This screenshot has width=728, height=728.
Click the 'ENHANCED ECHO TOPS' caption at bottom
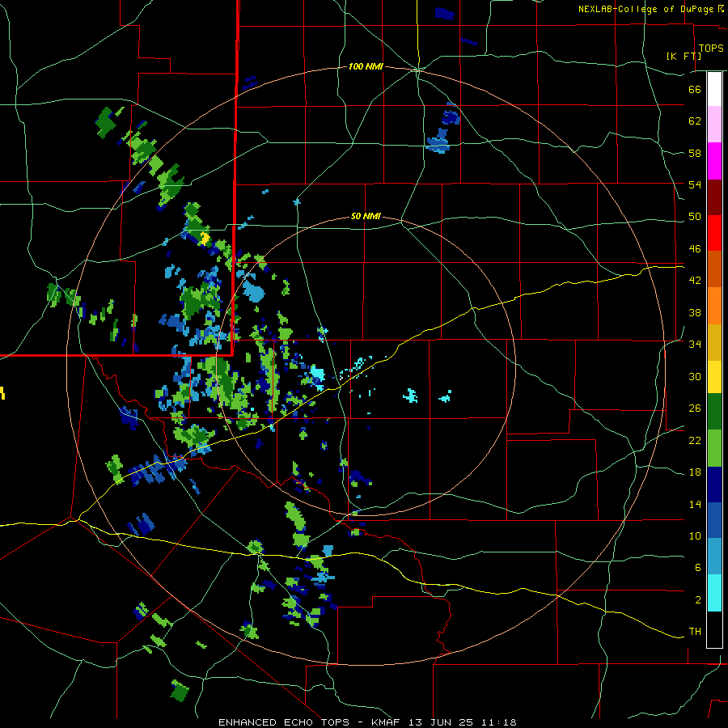point(284,722)
